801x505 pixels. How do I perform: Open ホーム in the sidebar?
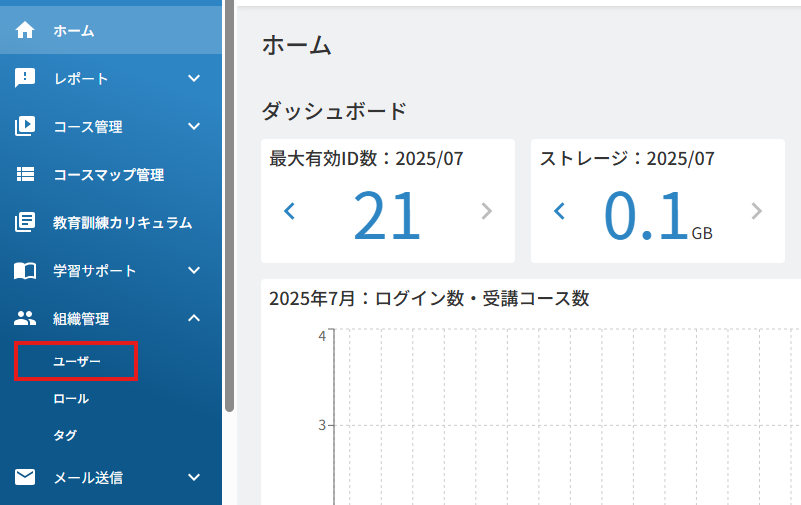point(111,30)
